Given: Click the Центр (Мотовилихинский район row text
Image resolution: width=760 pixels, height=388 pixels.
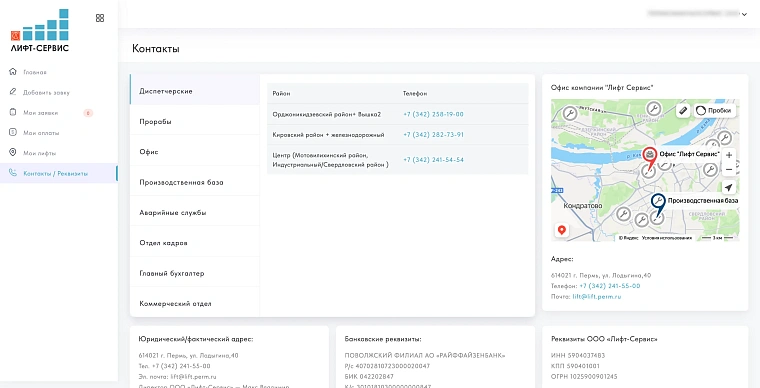Looking at the screenshot, I should click(331, 160).
